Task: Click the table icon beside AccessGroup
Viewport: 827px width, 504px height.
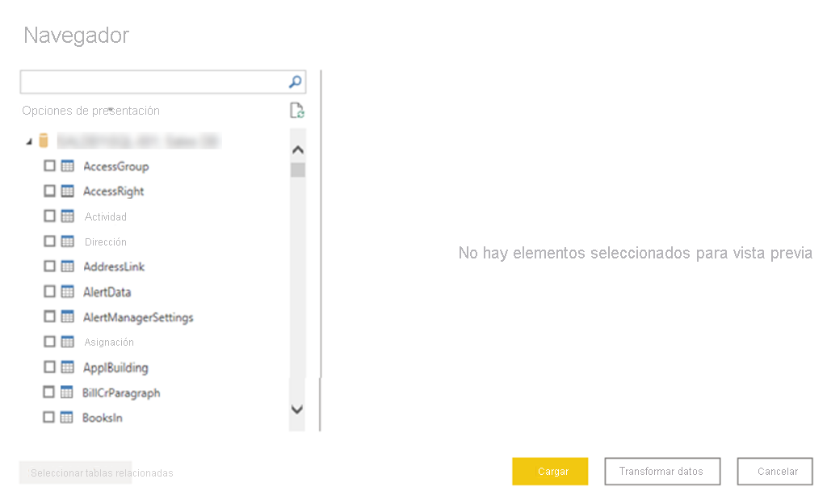Action: pyautogui.click(x=68, y=166)
